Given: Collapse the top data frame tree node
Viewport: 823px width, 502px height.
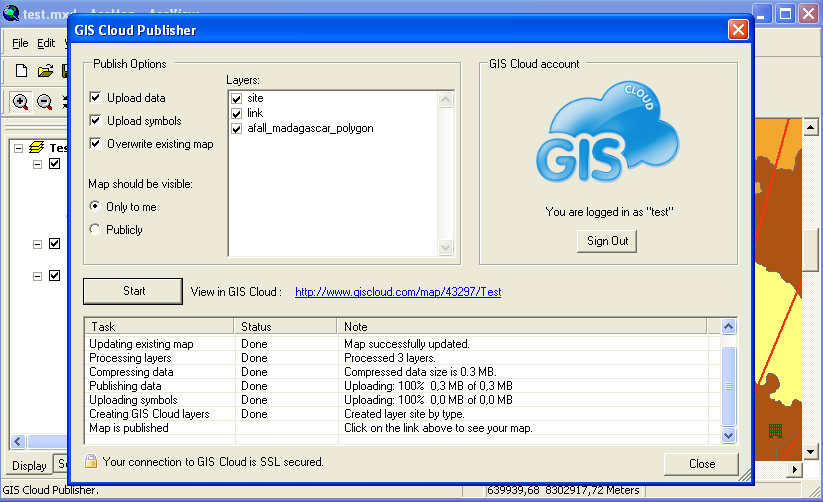Looking at the screenshot, I should click(19, 147).
